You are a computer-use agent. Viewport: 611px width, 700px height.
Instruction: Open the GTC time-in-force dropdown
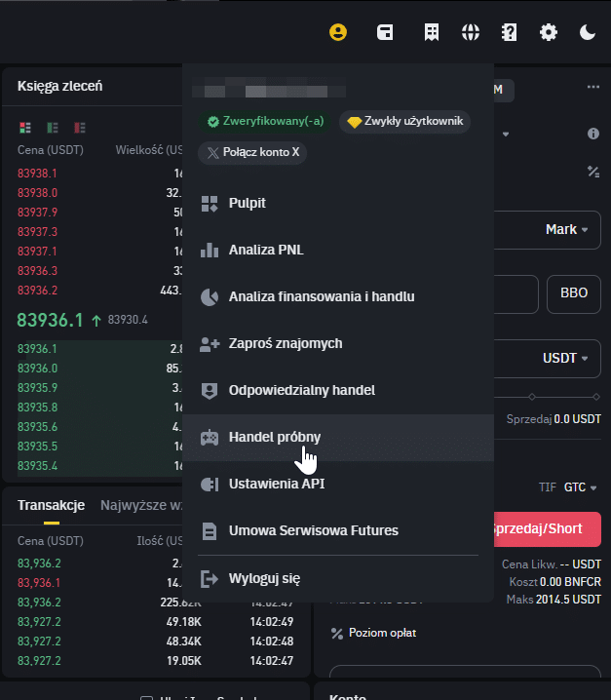pos(580,487)
